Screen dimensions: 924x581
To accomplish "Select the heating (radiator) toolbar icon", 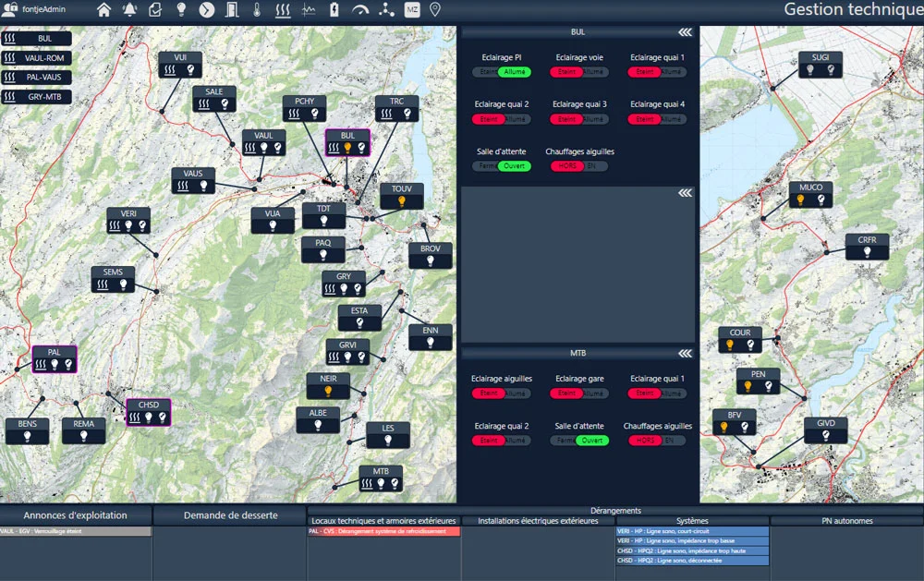I will [x=281, y=10].
